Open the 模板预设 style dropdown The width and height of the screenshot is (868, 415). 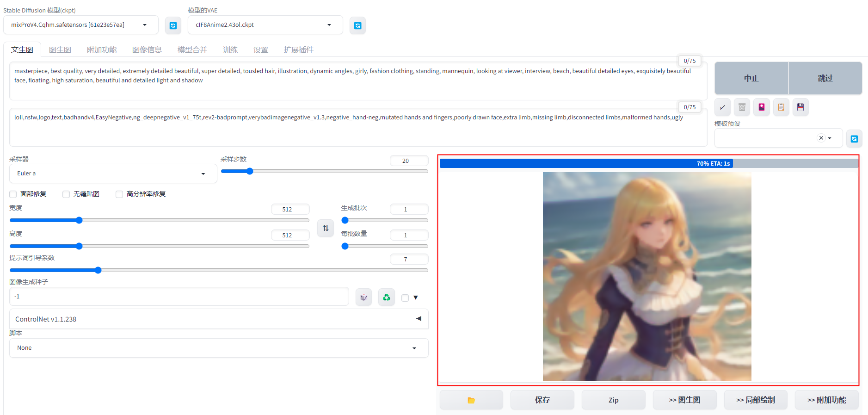click(778, 138)
